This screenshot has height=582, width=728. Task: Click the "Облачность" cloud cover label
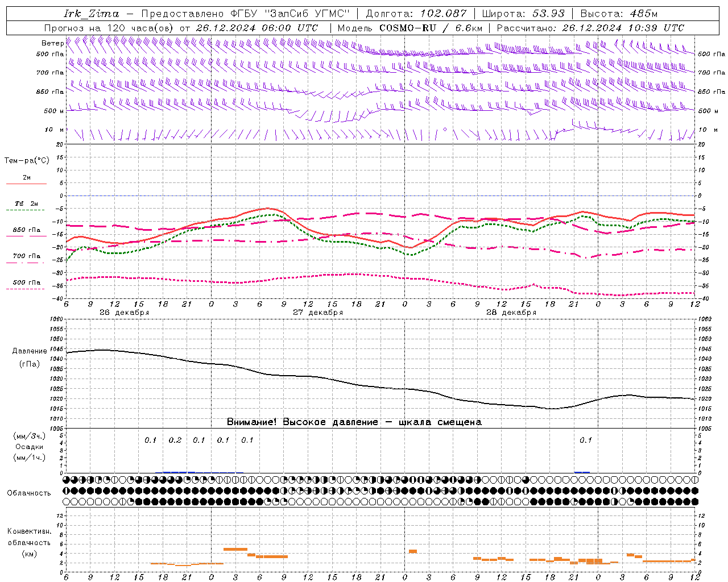click(29, 493)
